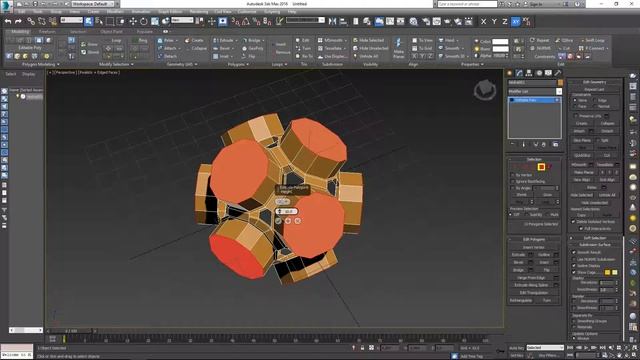Switch to the Freeform ribbon tab
Screen dimensions: 640x360
[47, 31]
